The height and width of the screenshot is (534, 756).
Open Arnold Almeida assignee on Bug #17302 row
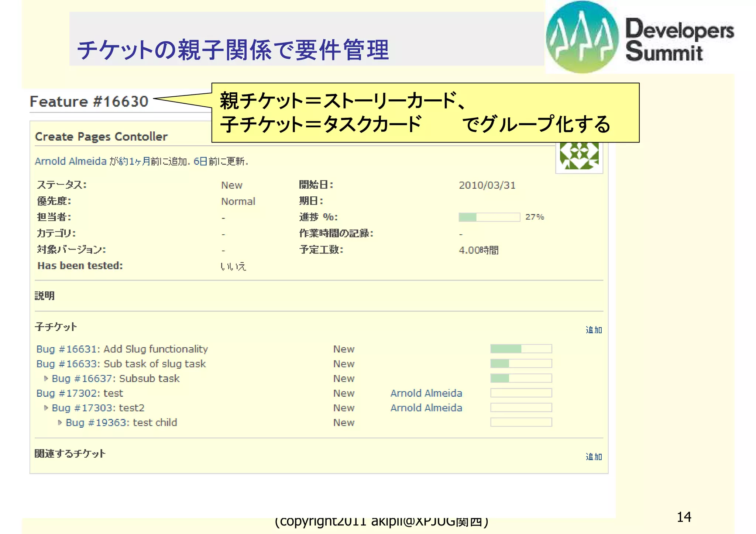pos(426,393)
